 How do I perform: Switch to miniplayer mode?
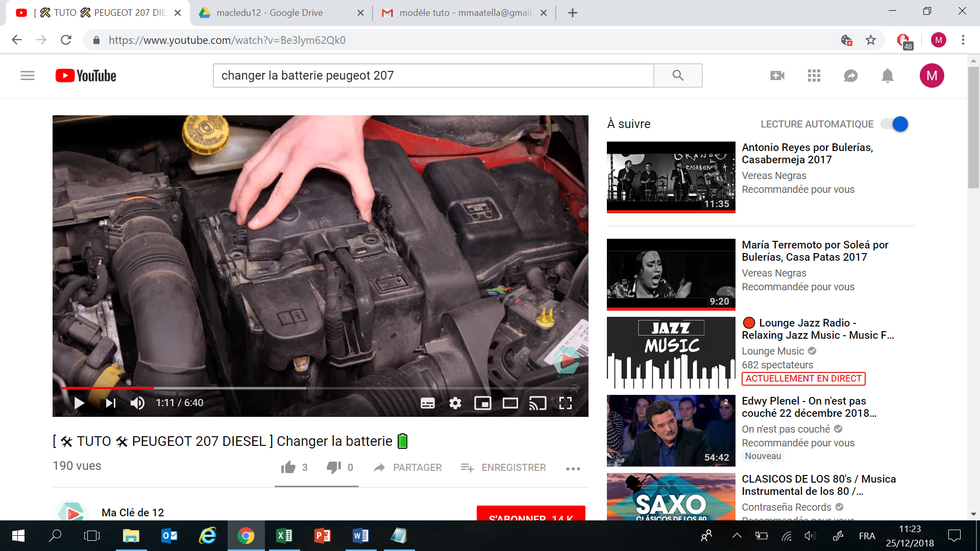483,403
